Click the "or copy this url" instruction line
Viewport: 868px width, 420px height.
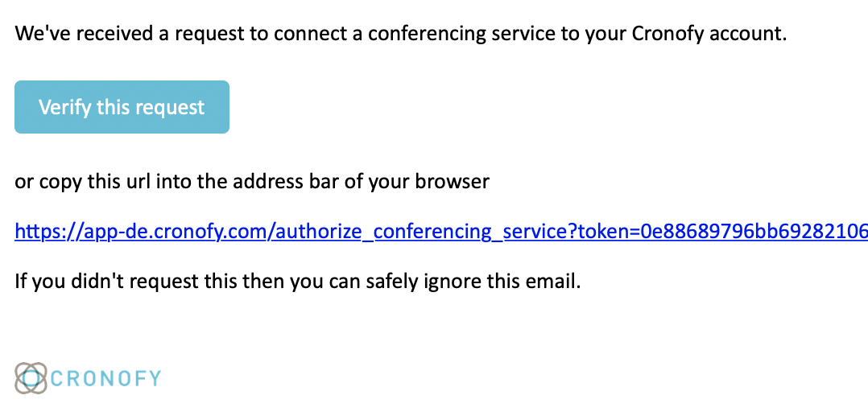pos(252,182)
